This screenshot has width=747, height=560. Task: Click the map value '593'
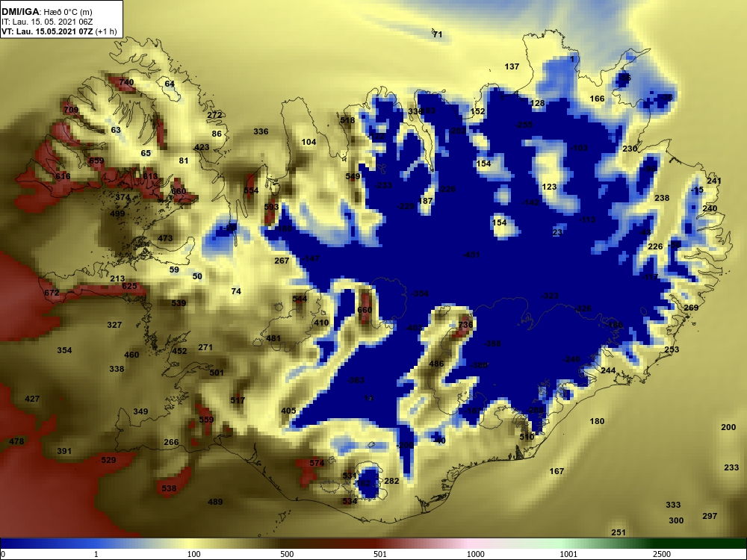[271, 207]
